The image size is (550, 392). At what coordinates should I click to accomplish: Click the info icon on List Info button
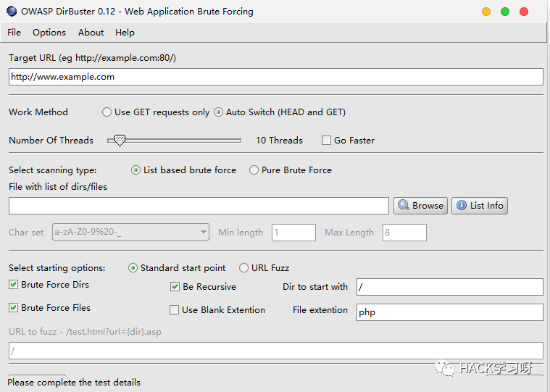[462, 205]
